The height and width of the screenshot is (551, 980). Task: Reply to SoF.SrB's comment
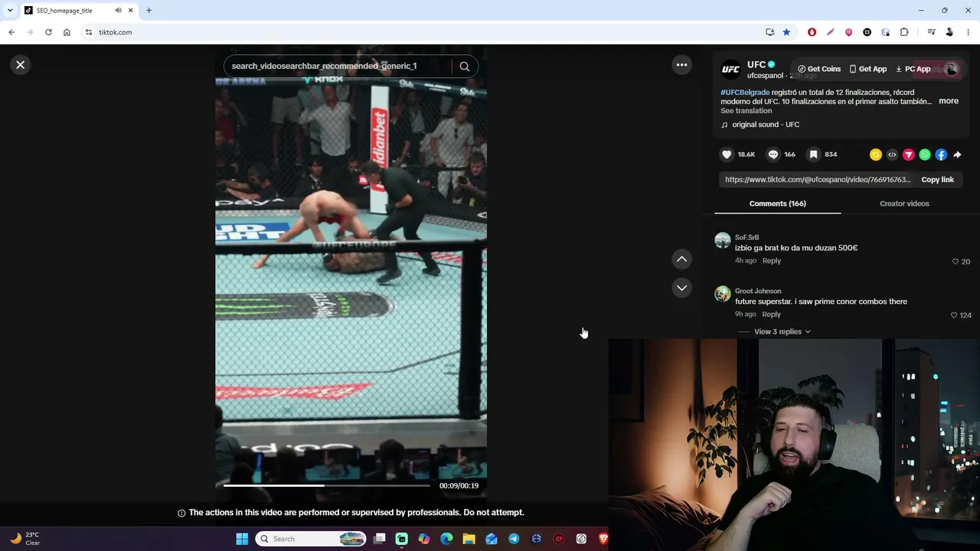click(x=771, y=261)
